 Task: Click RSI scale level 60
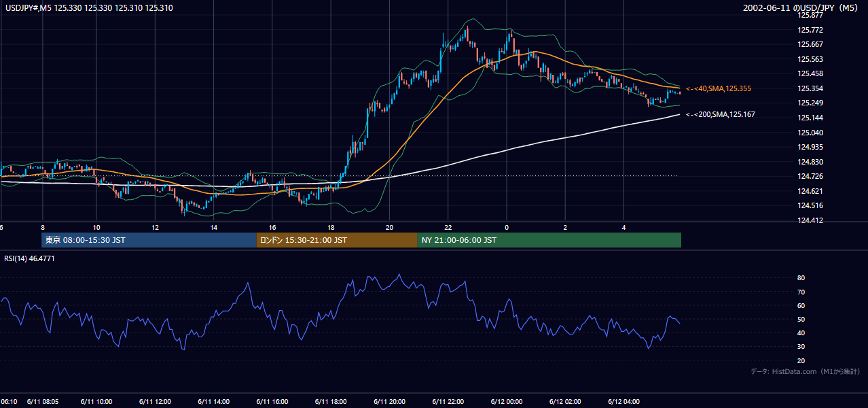801,305
